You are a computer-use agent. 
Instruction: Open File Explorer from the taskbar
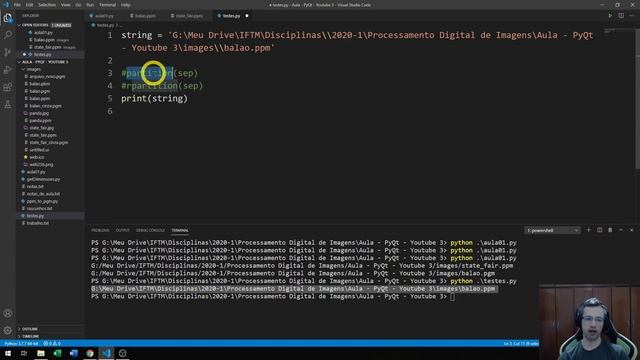(x=41, y=353)
